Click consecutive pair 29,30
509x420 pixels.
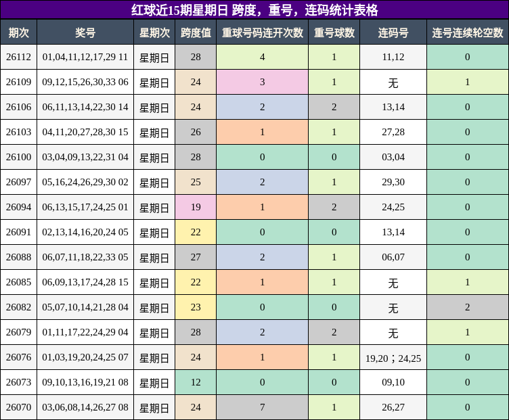click(x=393, y=182)
